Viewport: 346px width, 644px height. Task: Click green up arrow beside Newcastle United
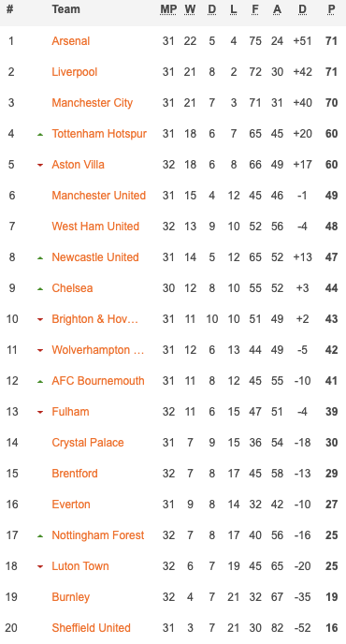click(40, 258)
